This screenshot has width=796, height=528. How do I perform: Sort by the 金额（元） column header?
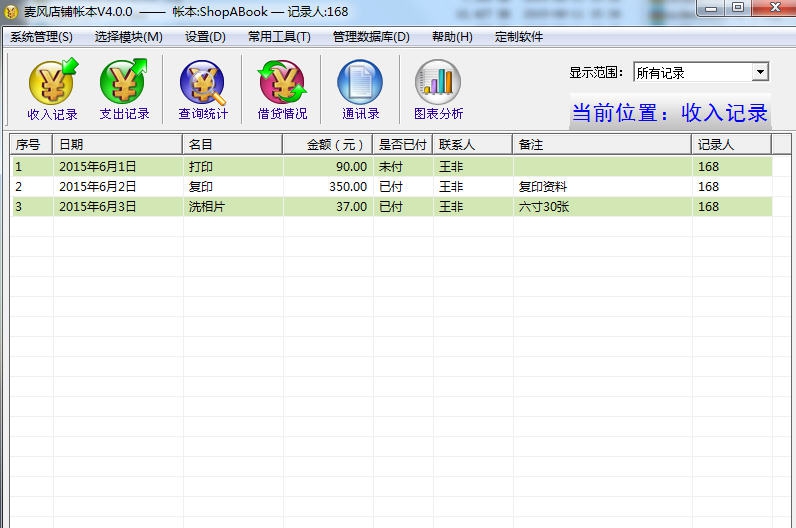tap(327, 145)
